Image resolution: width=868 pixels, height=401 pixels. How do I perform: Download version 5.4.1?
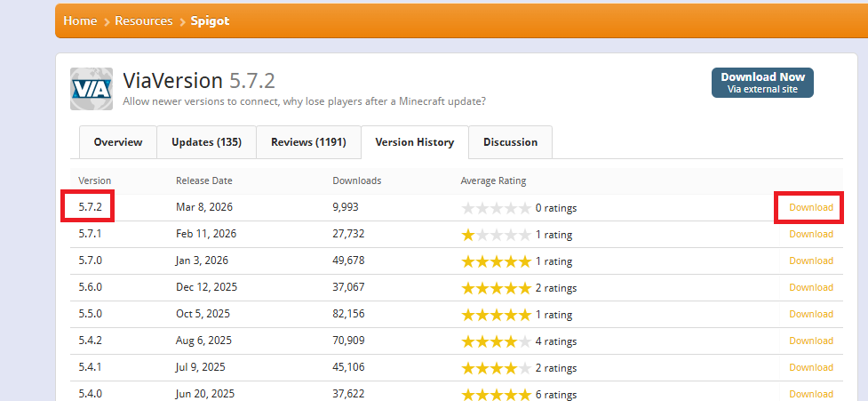pos(810,367)
